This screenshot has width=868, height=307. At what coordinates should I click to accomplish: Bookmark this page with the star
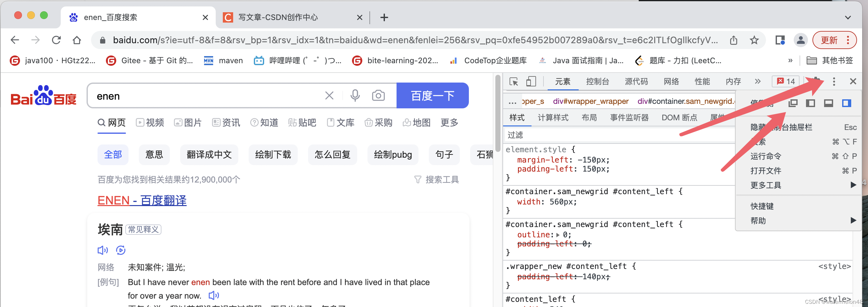(x=754, y=40)
